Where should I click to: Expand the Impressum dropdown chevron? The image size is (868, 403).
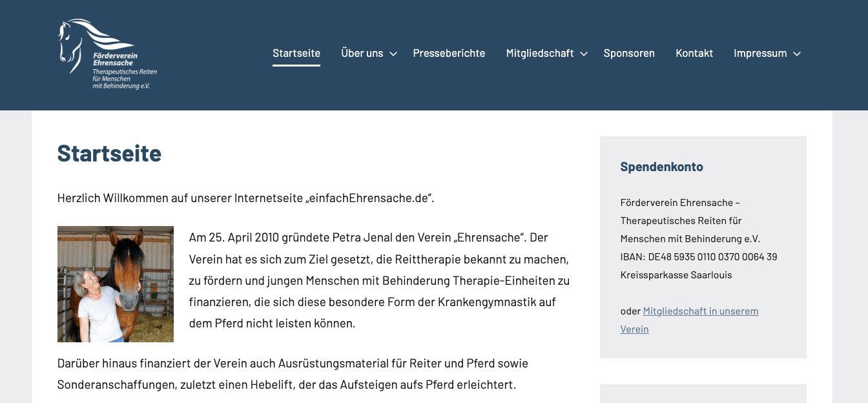click(798, 54)
